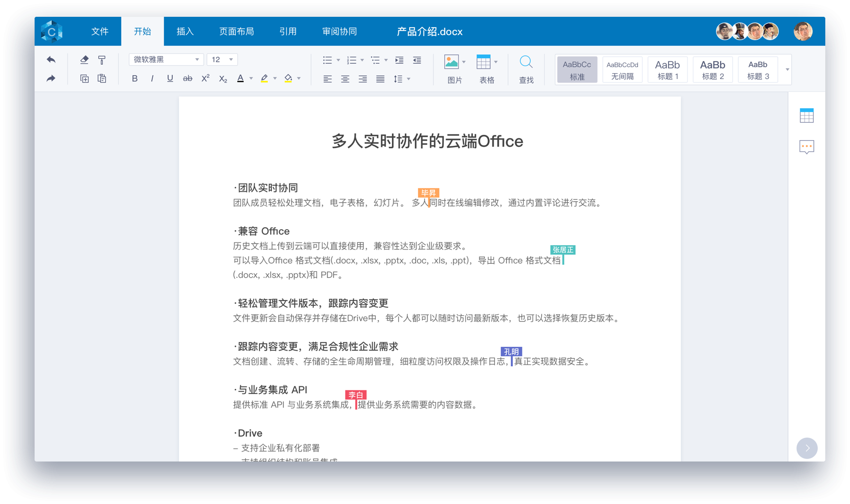Apply the 标题 1 heading style
The height and width of the screenshot is (504, 850).
(667, 70)
